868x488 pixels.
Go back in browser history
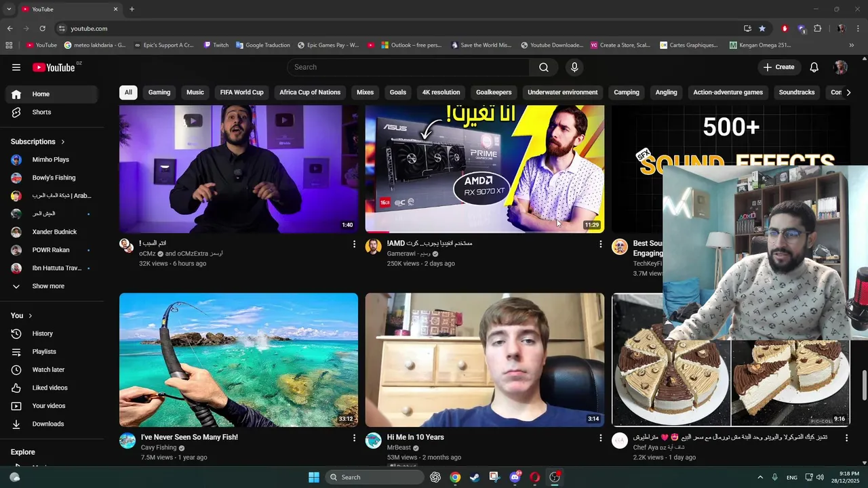[x=9, y=28]
